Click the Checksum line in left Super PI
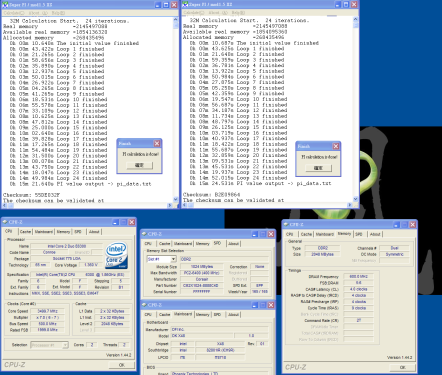The height and width of the screenshot is (375, 442). [x=32, y=195]
